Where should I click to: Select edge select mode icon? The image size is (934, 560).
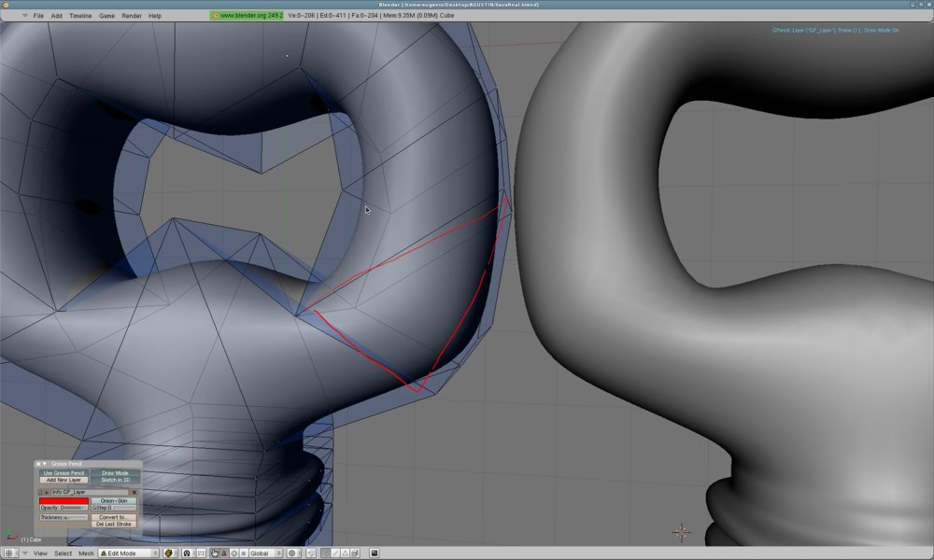335,553
